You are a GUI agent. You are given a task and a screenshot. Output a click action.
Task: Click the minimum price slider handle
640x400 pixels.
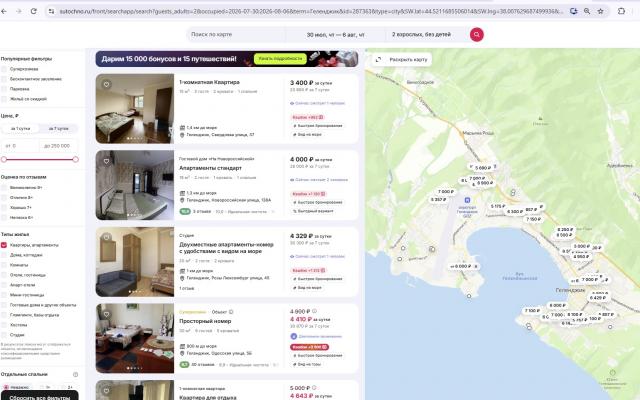tap(4, 160)
